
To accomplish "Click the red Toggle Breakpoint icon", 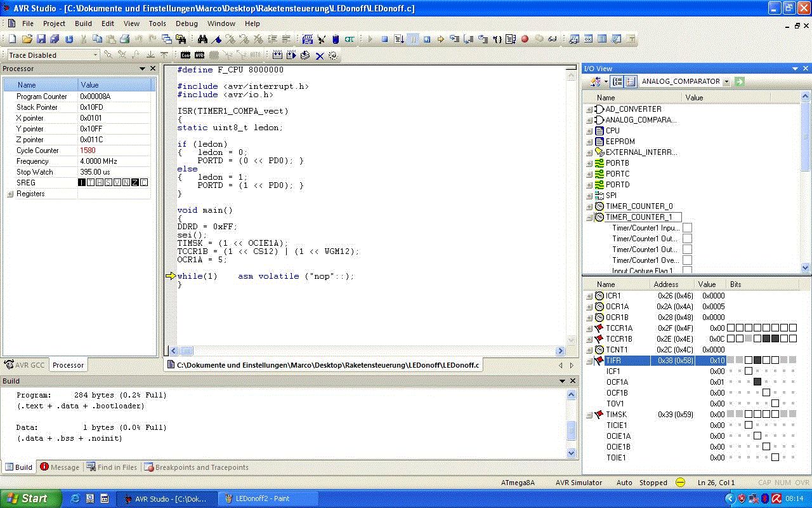I will tap(525, 39).
